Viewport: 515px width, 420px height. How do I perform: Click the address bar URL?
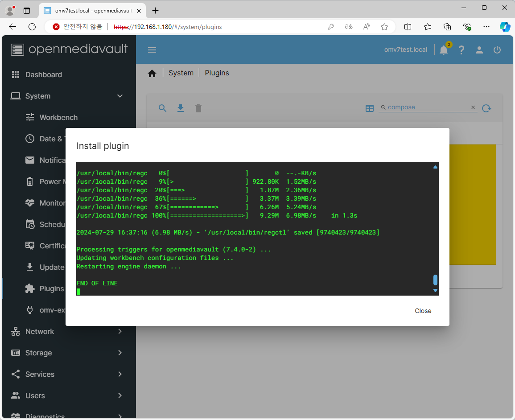pyautogui.click(x=168, y=27)
